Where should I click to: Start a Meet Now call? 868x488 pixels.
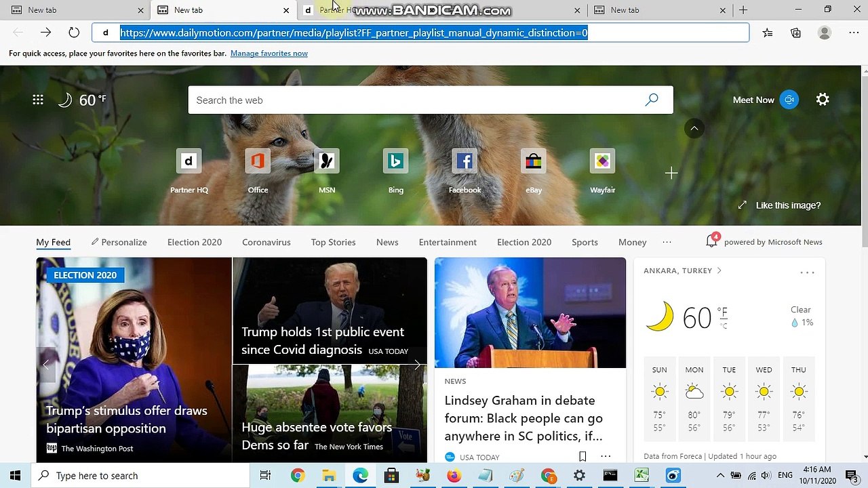click(765, 100)
